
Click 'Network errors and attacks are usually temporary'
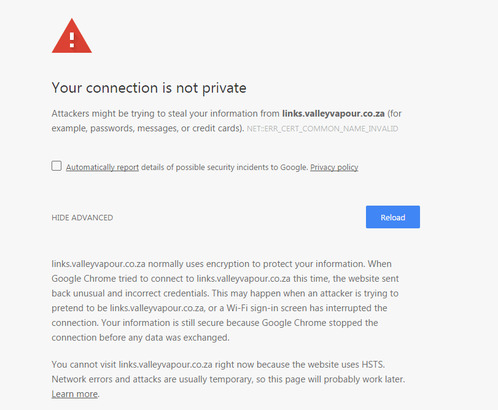tap(152, 379)
